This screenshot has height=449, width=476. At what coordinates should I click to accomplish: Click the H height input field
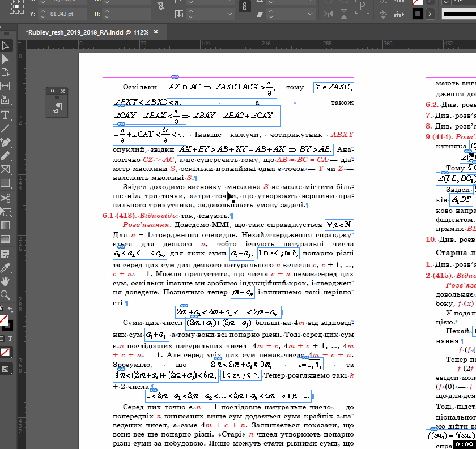pyautogui.click(x=130, y=14)
